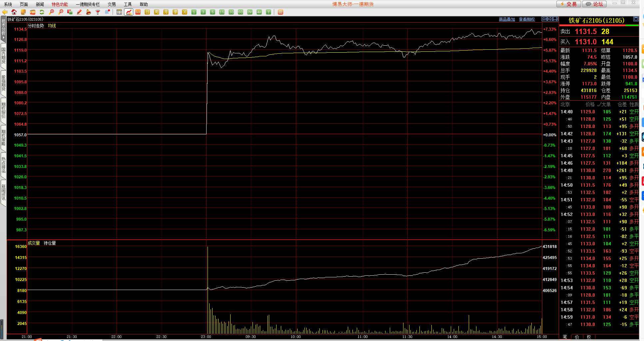Click the 交易 lightning button at top right
The width and height of the screenshot is (644, 341).
pos(569,4)
